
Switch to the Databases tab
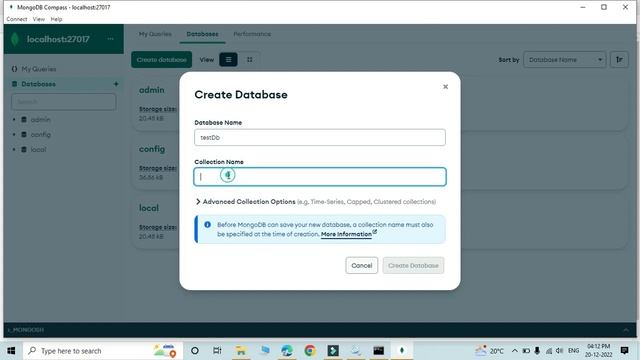pyautogui.click(x=202, y=34)
